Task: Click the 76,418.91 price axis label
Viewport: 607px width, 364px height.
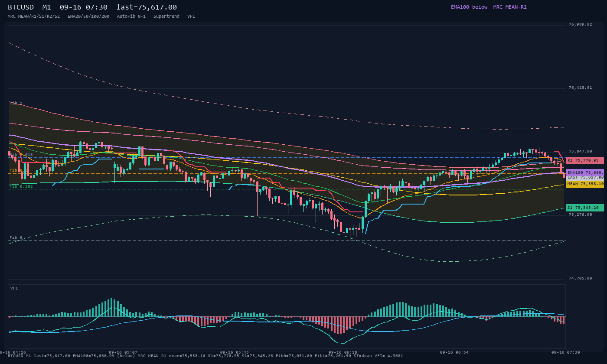Action: 580,88
